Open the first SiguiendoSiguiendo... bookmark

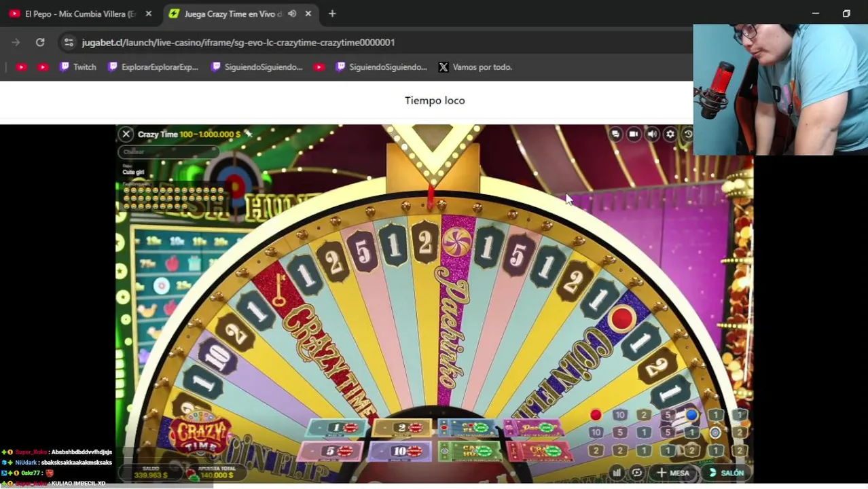pos(257,67)
